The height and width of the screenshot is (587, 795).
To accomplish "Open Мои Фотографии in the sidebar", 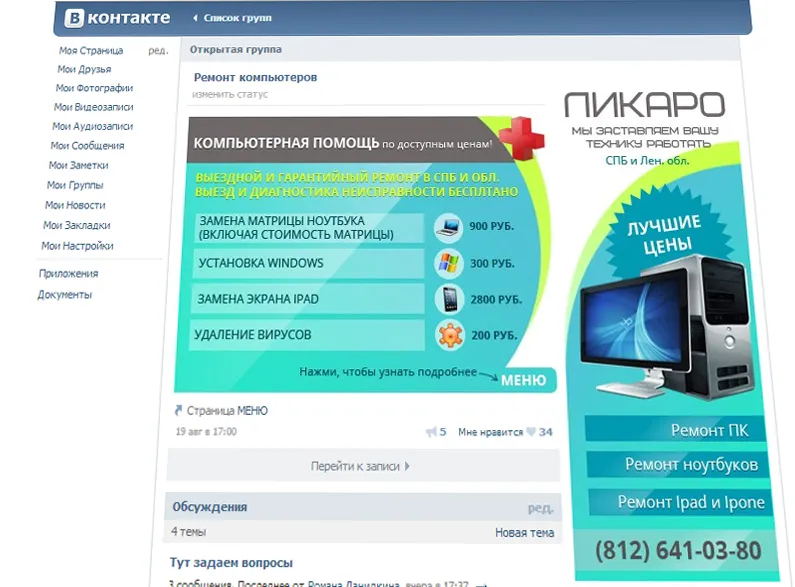I will click(x=94, y=88).
